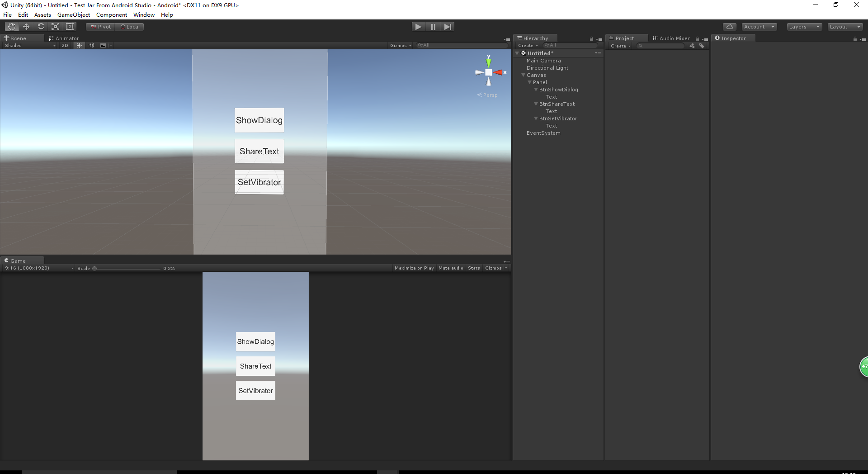Viewport: 868px width, 474px height.
Task: Open the Layers dropdown
Action: pos(804,27)
